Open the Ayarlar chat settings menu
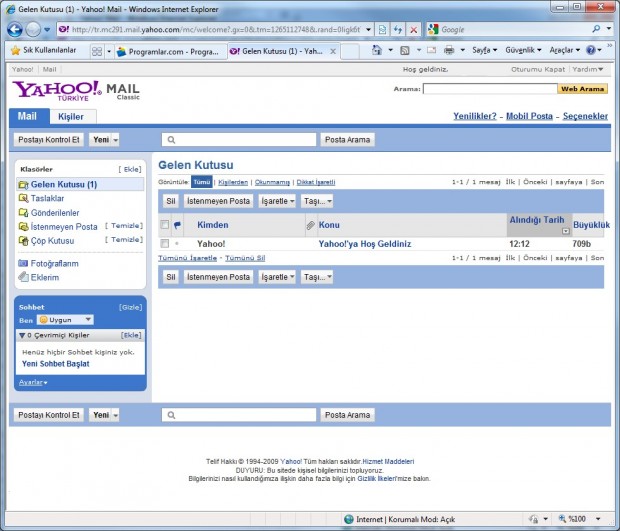 (33, 382)
